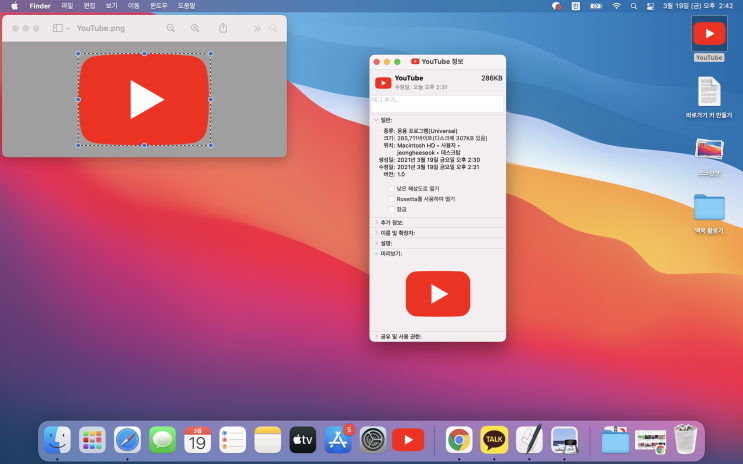The height and width of the screenshot is (464, 743).
Task: Open 도움말 menu
Action: [186, 6]
